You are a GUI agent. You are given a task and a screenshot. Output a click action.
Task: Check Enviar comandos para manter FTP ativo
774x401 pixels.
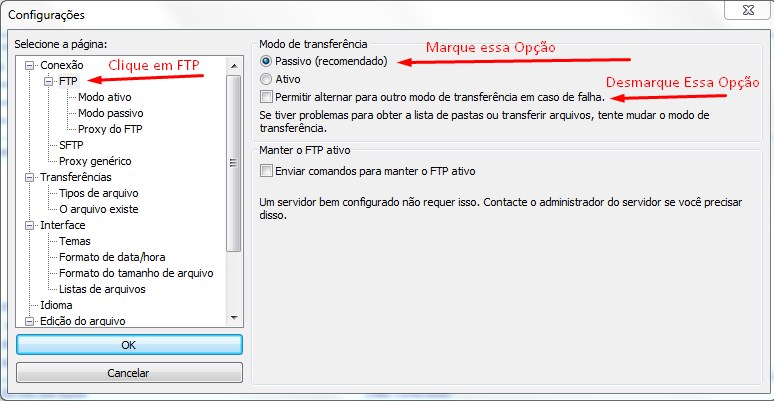coord(266,171)
